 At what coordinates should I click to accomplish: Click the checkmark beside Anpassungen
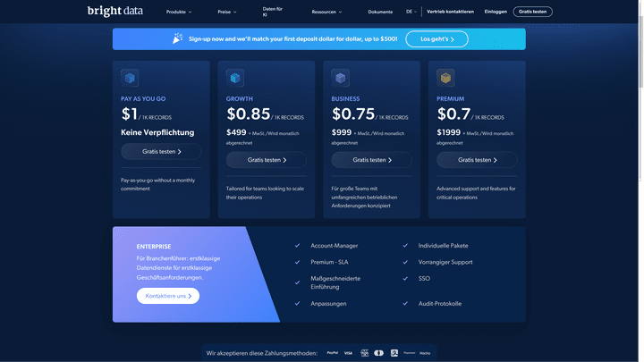click(x=297, y=303)
